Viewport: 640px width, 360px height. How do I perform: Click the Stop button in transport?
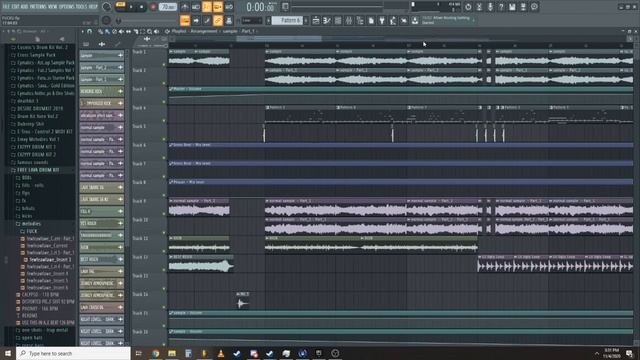[x=141, y=7]
